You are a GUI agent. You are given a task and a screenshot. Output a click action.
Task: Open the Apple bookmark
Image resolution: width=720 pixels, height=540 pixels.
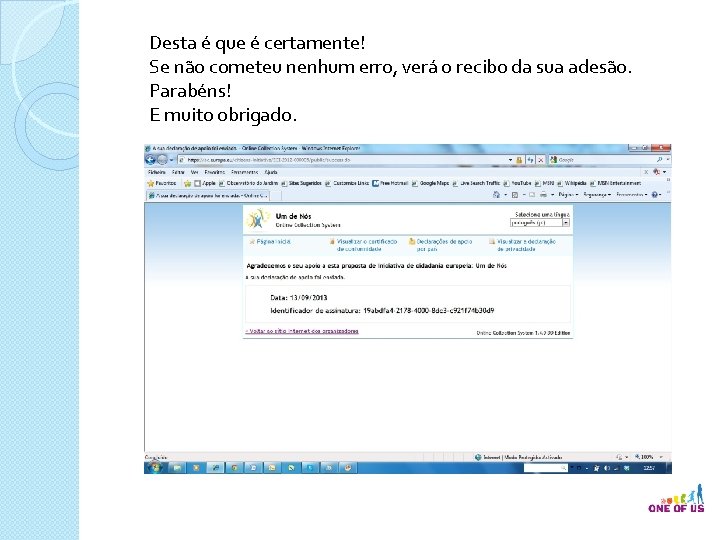click(x=205, y=183)
